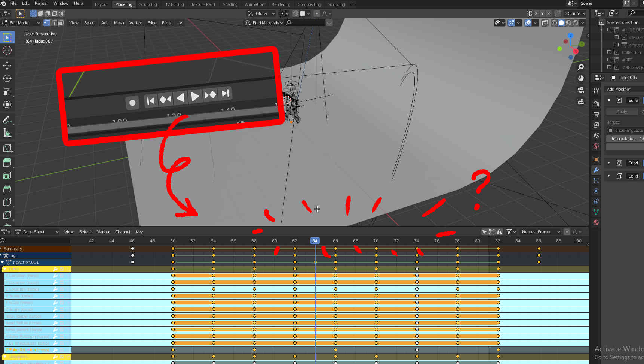The height and width of the screenshot is (364, 644).
Task: Enable proportional editing in the header
Action: pos(316,13)
